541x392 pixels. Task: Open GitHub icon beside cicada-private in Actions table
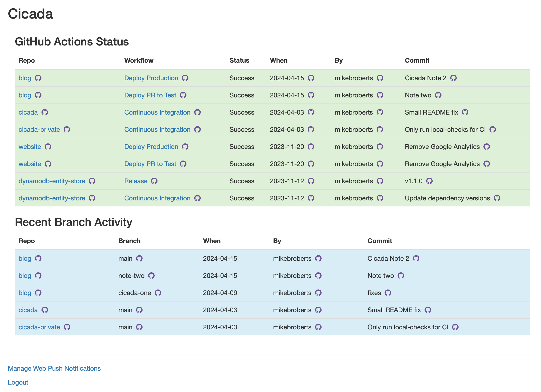(67, 129)
